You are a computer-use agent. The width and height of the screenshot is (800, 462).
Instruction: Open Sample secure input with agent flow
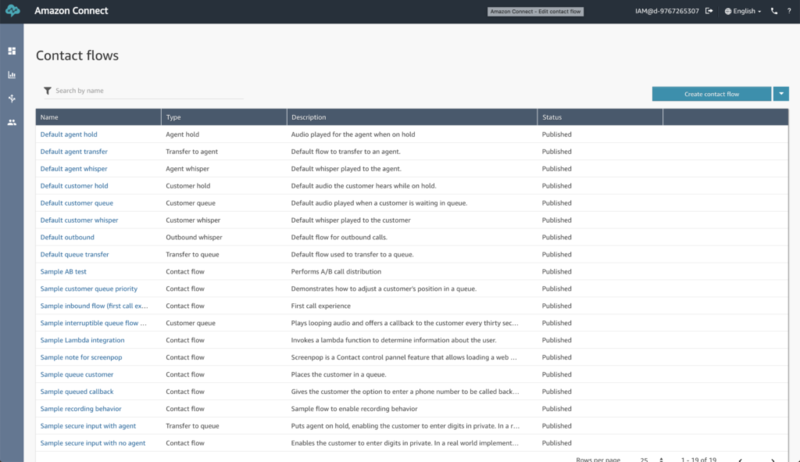coord(88,426)
